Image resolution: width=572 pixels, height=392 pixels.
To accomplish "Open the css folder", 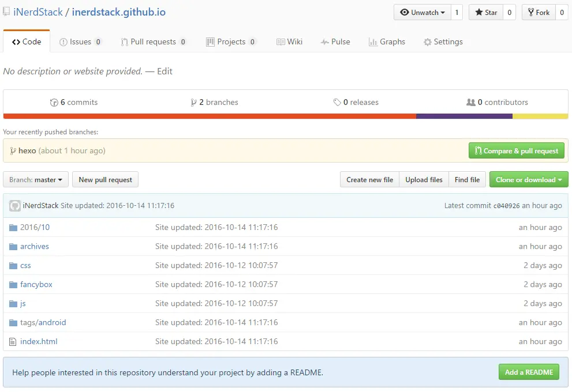I will (x=25, y=266).
